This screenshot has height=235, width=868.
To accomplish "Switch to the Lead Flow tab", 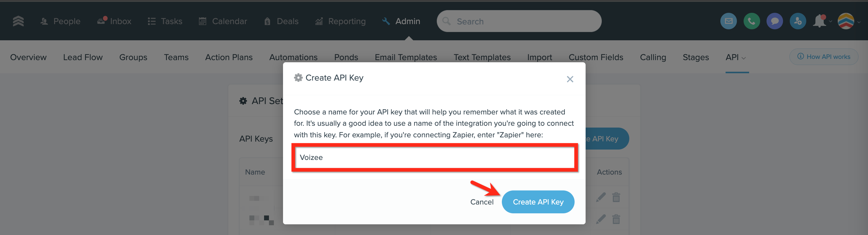I will tap(83, 57).
